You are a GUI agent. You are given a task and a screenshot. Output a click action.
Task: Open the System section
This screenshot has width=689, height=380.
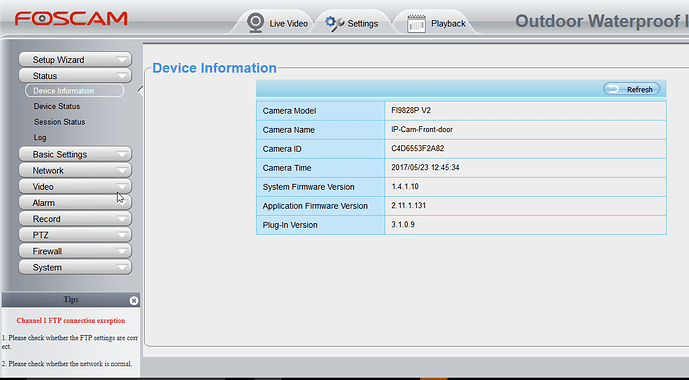coord(75,268)
